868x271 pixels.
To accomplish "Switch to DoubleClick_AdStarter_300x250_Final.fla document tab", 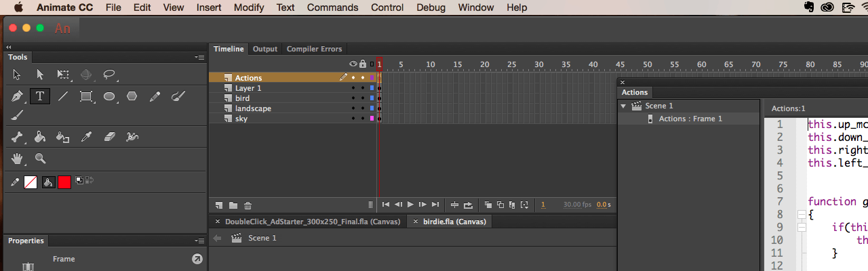I will point(313,222).
